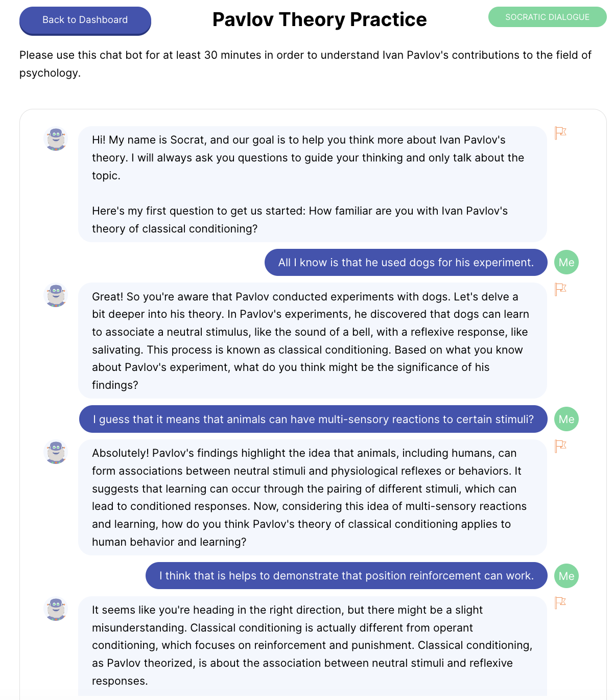Click Socrat's greeting message bubble

click(312, 184)
